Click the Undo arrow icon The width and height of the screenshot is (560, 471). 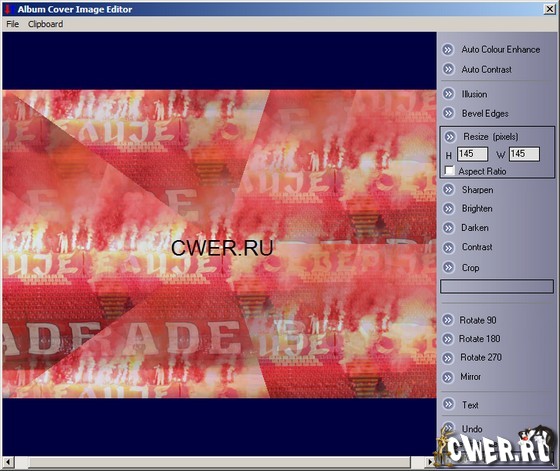click(x=448, y=427)
